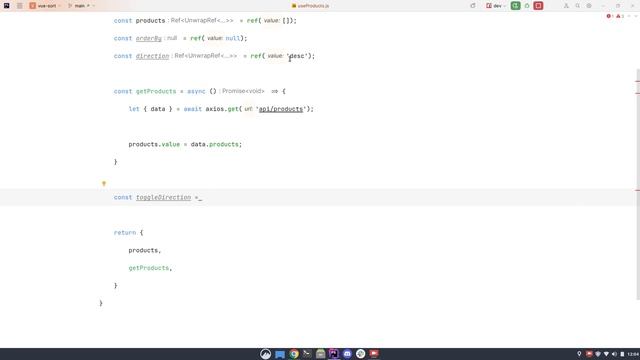
Task: Click the warning count indicator
Action: (620, 16)
